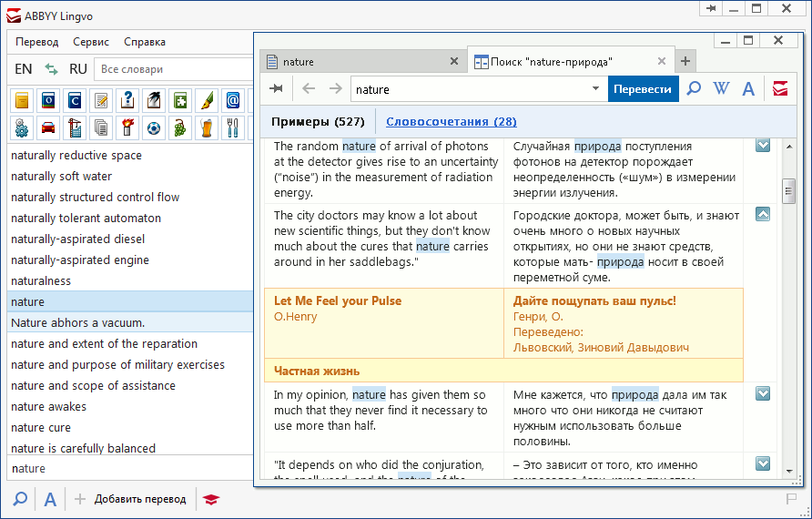Select the construction crane dictionary icon

click(x=75, y=127)
